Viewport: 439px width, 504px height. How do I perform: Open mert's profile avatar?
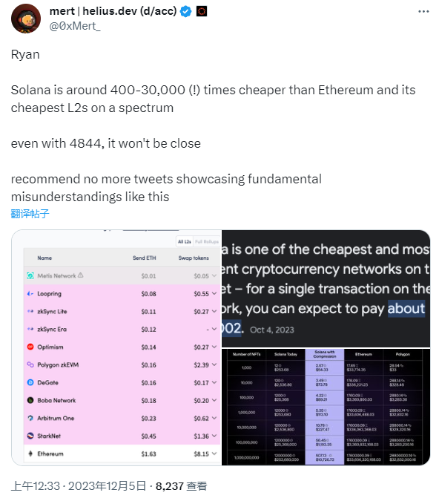[26, 19]
